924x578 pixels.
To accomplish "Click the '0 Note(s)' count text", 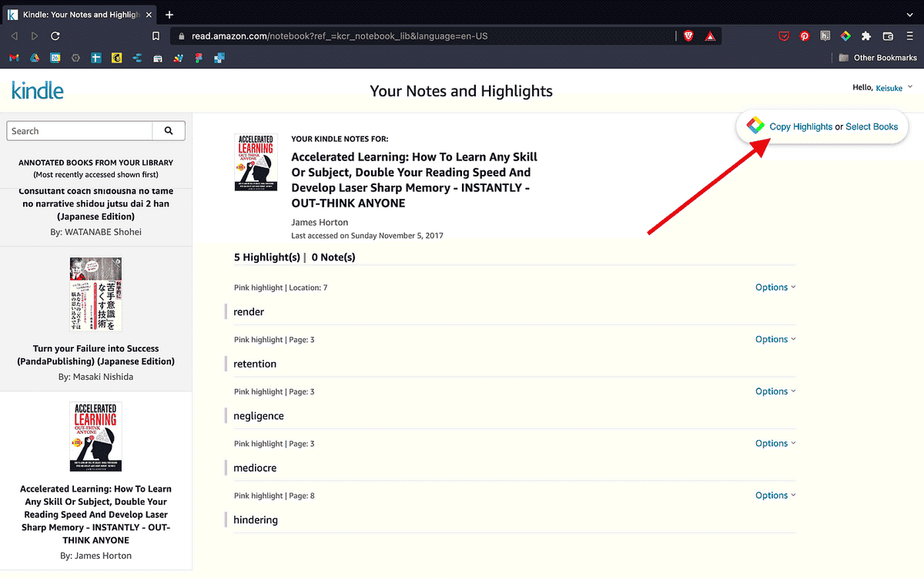I will pyautogui.click(x=333, y=257).
